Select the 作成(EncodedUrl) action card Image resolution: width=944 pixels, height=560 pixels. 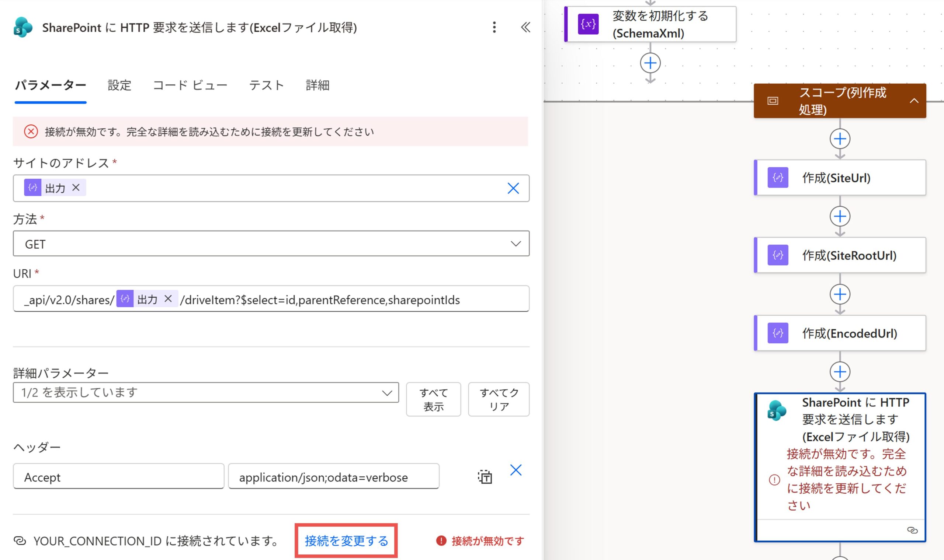840,333
